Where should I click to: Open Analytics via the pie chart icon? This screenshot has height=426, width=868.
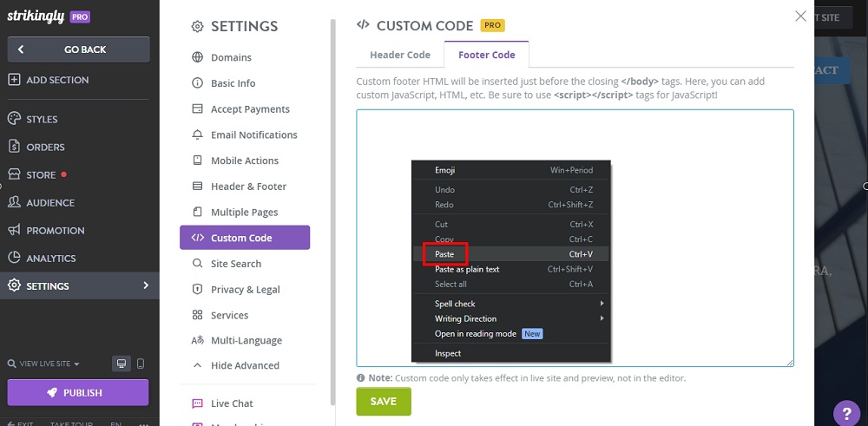point(14,258)
